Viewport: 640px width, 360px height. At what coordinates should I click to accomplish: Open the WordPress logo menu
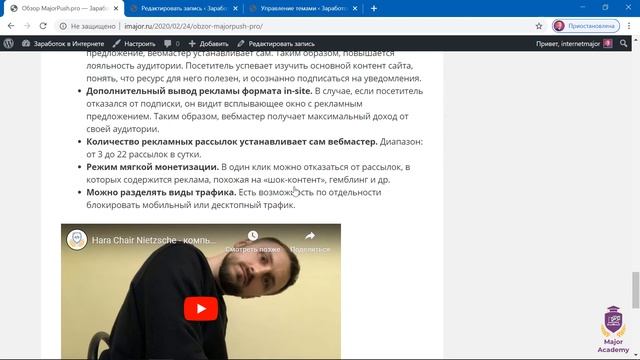[x=9, y=43]
